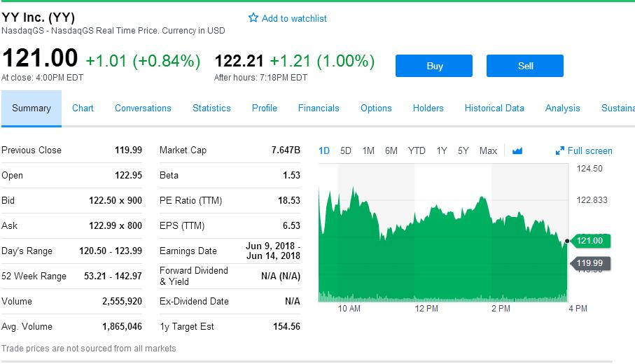View the Historical Data tab
635x364 pixels.
(494, 108)
